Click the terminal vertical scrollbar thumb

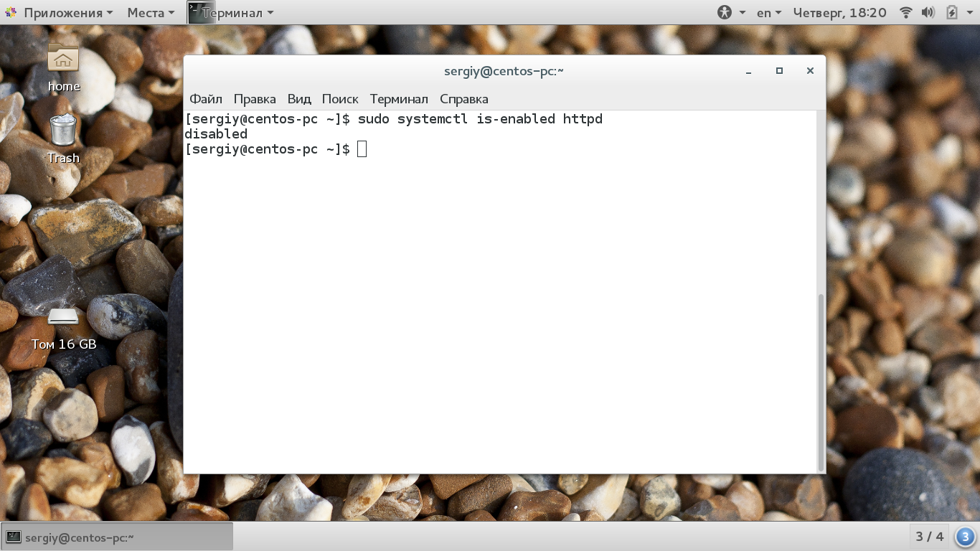pyautogui.click(x=821, y=381)
